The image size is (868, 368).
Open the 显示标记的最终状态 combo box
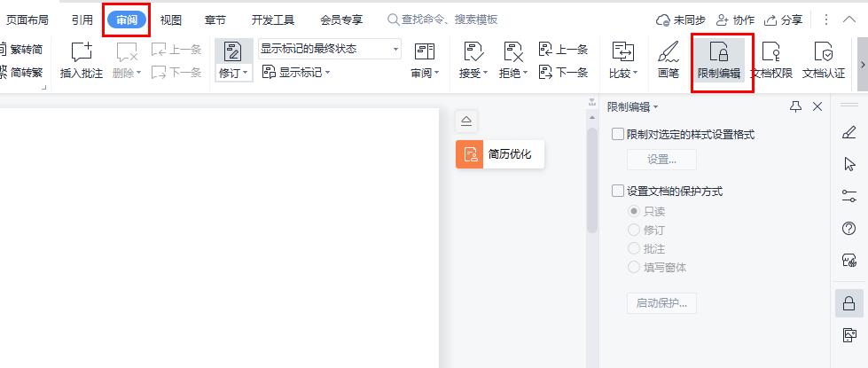pos(330,49)
